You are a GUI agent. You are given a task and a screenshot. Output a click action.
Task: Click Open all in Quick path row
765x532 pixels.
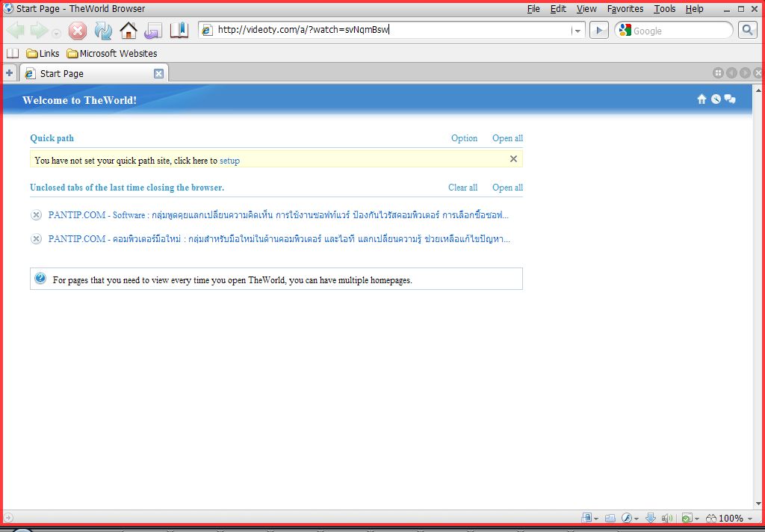507,138
